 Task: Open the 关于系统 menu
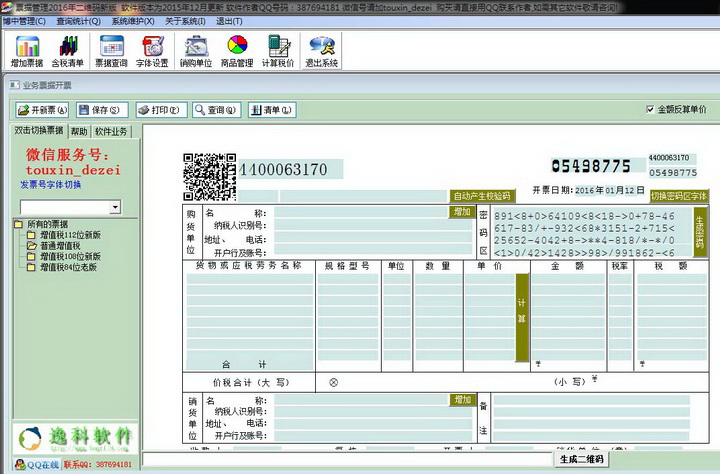(185, 21)
